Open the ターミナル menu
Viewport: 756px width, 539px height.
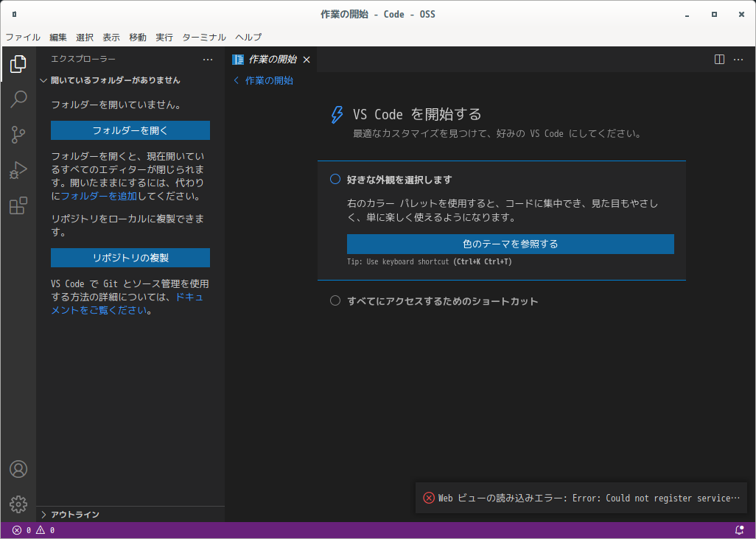coord(204,37)
